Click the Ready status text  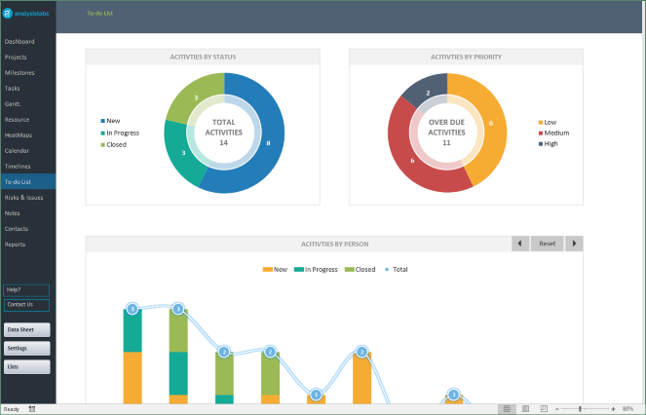coord(12,409)
